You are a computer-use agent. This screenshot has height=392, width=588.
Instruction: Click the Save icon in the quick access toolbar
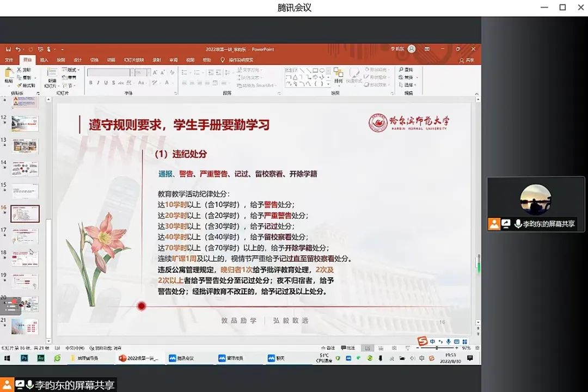coord(8,49)
